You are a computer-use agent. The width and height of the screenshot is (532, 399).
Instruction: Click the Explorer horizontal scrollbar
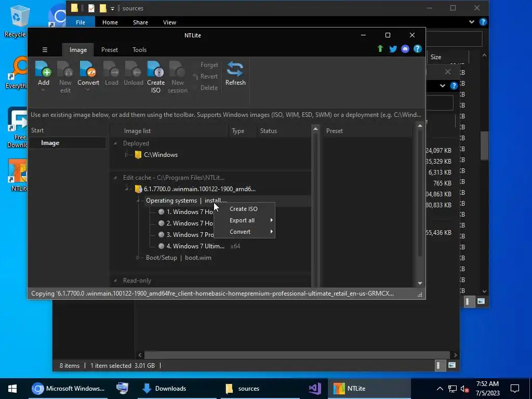pos(297,355)
